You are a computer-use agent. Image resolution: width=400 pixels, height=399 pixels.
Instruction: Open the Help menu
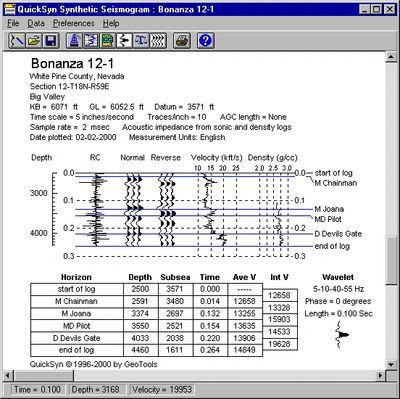pos(111,24)
